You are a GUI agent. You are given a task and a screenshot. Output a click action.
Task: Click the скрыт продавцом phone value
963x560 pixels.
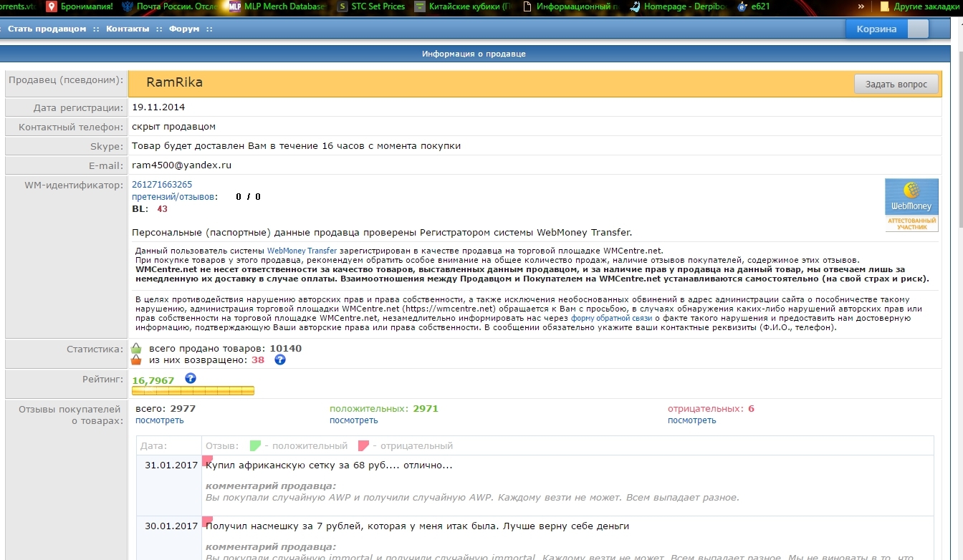(x=173, y=127)
